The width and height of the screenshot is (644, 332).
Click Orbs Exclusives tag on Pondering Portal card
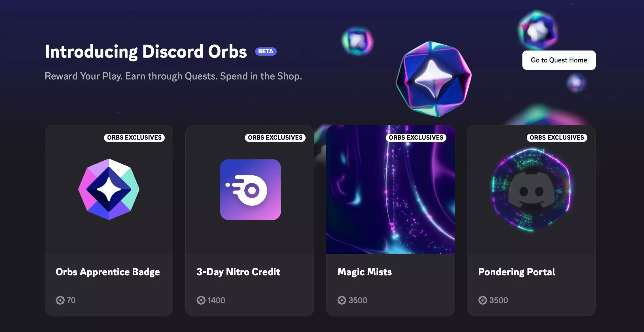coord(557,138)
